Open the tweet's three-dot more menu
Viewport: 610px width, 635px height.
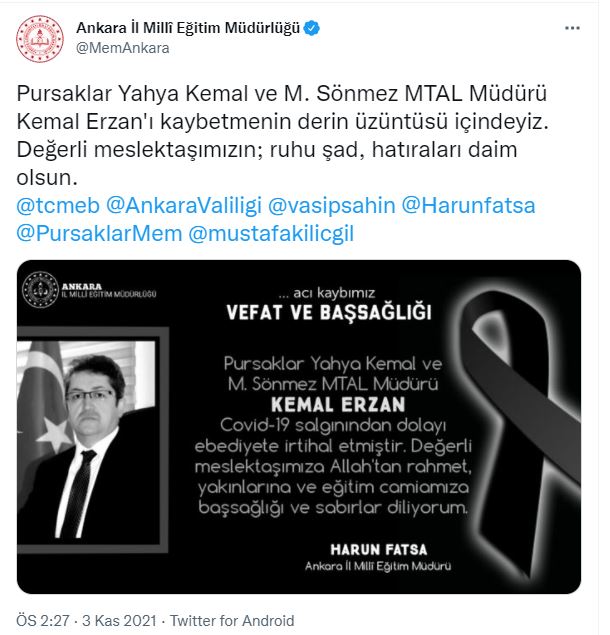coord(572,28)
